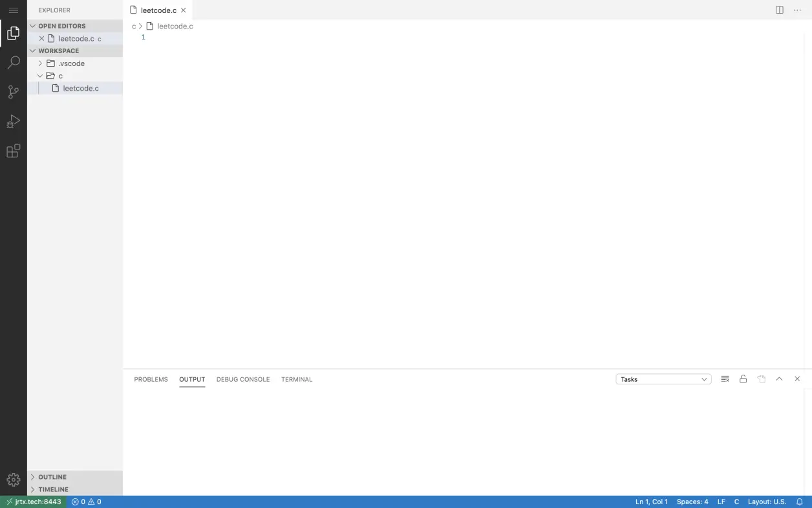Expand the .vscode folder
This screenshot has width=812, height=508.
[71, 63]
